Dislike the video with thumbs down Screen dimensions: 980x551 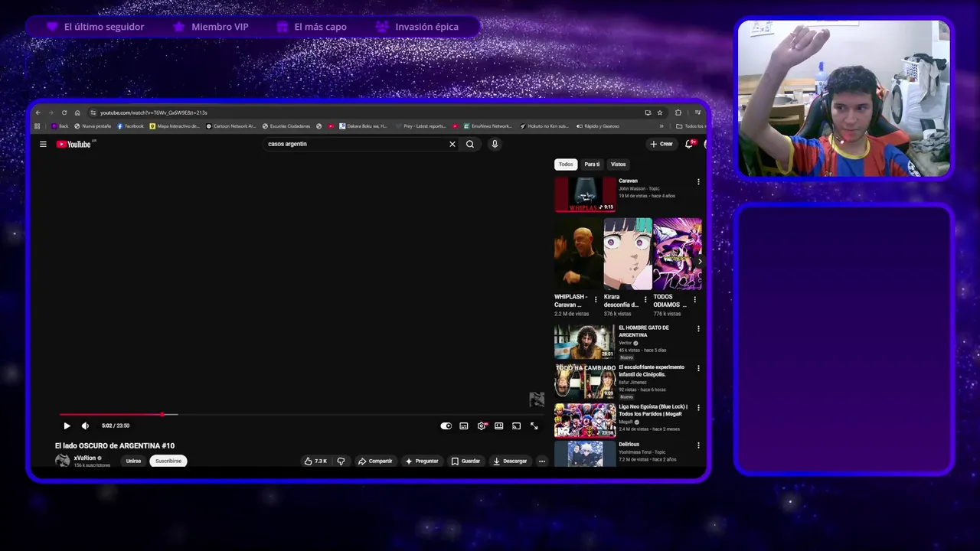[x=341, y=461]
